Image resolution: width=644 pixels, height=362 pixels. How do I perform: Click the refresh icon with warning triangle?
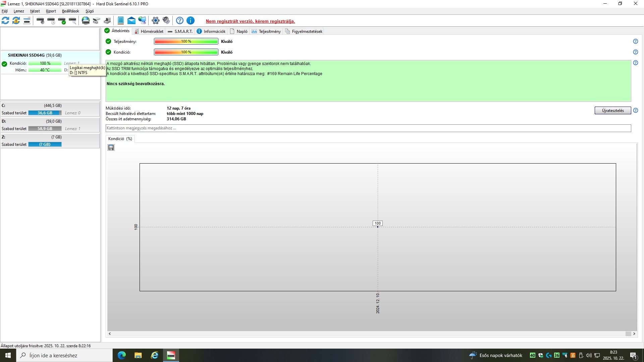pyautogui.click(x=16, y=21)
